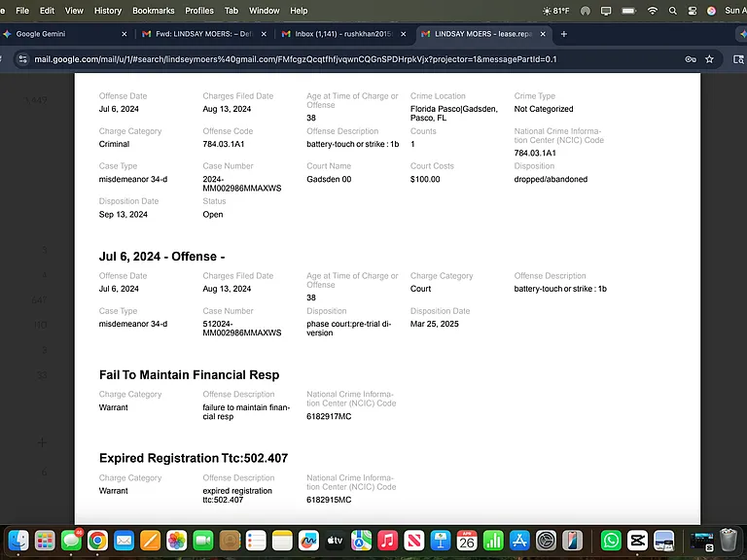The width and height of the screenshot is (747, 560).
Task: Open Maps from the dock
Action: [x=361, y=541]
